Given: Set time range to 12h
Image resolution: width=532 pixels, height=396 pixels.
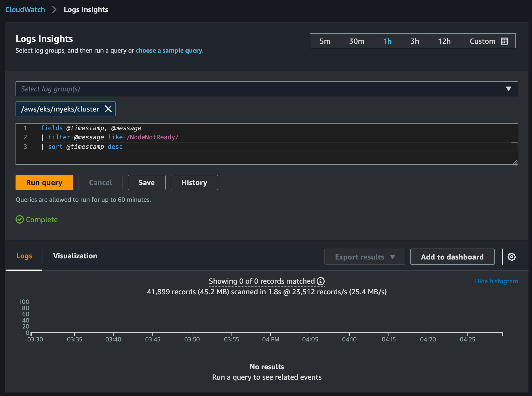Looking at the screenshot, I should [x=444, y=41].
